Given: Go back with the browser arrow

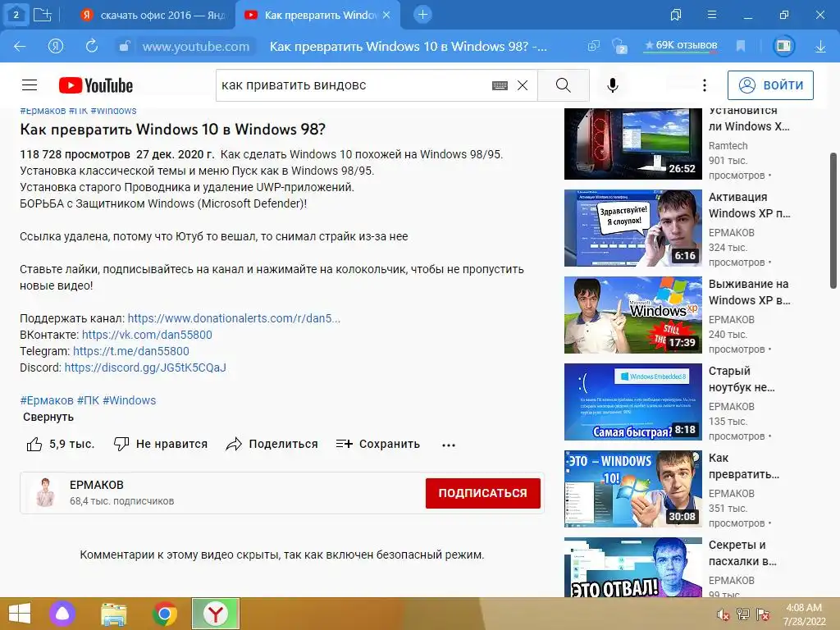Looking at the screenshot, I should [20, 47].
